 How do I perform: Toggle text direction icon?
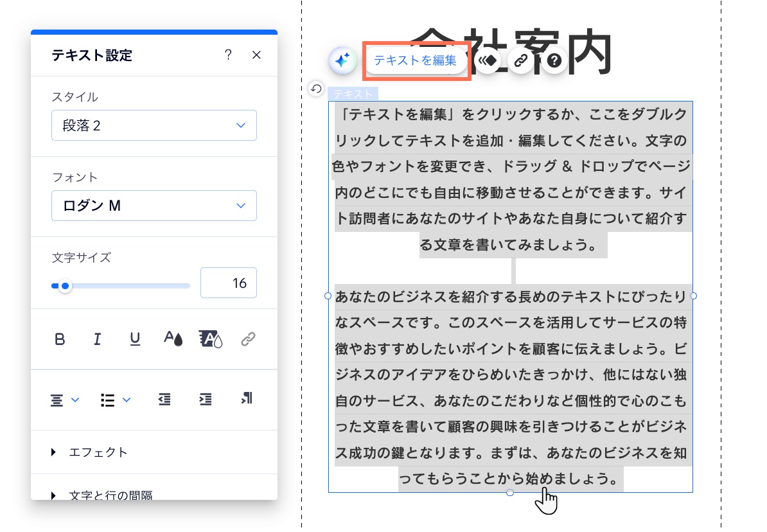[x=247, y=400]
